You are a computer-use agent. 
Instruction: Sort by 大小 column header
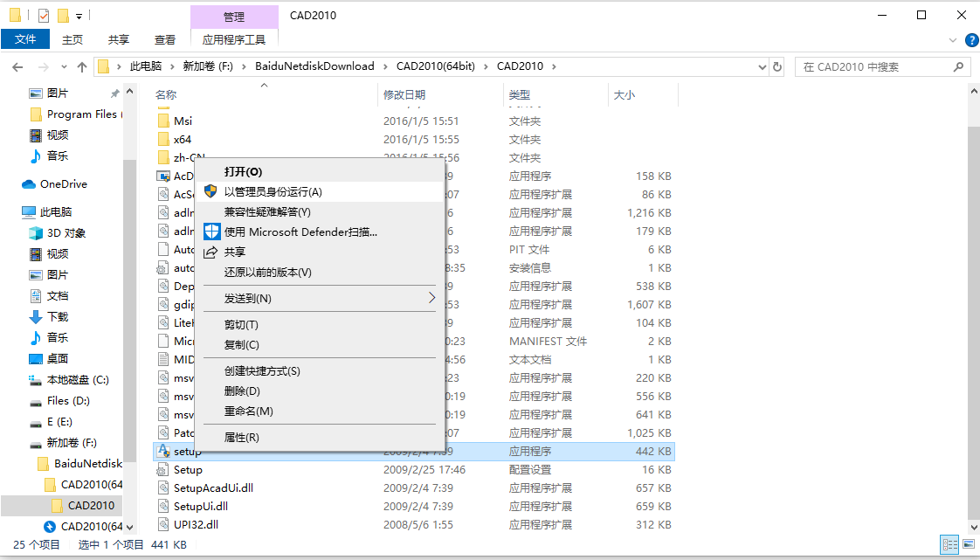624,94
